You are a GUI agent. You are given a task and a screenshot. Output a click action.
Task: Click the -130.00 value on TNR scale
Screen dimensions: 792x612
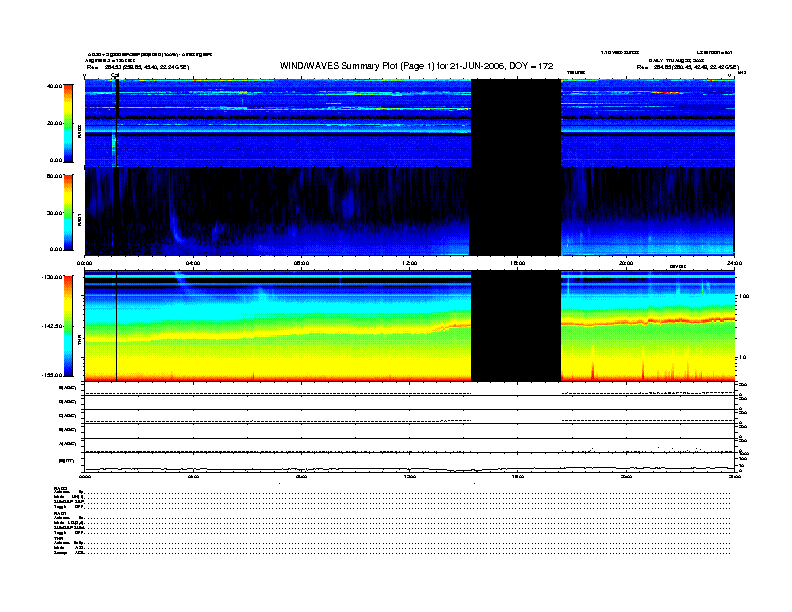click(53, 277)
